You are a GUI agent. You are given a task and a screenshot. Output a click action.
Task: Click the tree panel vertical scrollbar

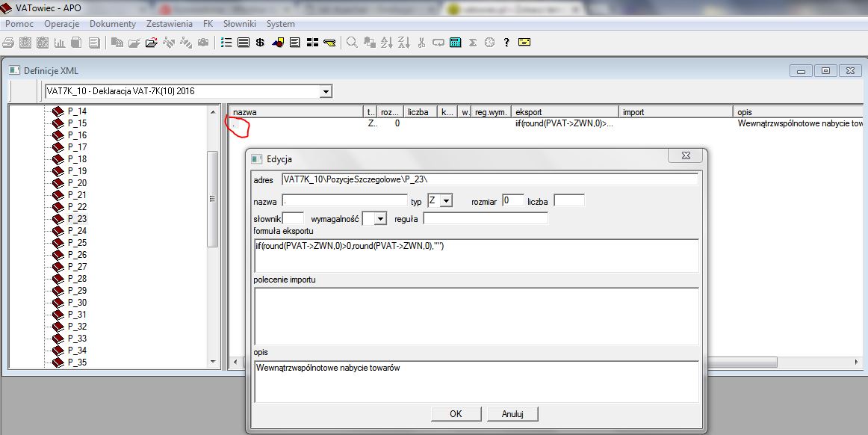pyautogui.click(x=213, y=199)
